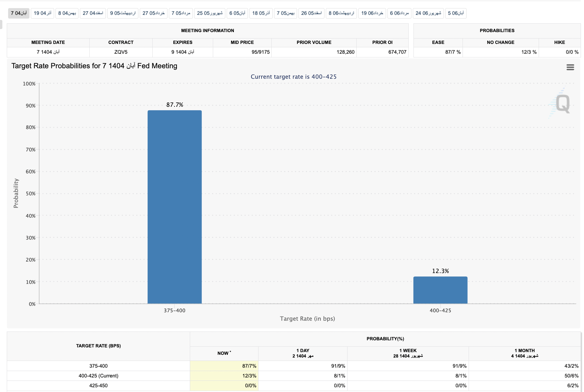
Task: Click the 87.7% bar for 375-400
Action: point(175,207)
